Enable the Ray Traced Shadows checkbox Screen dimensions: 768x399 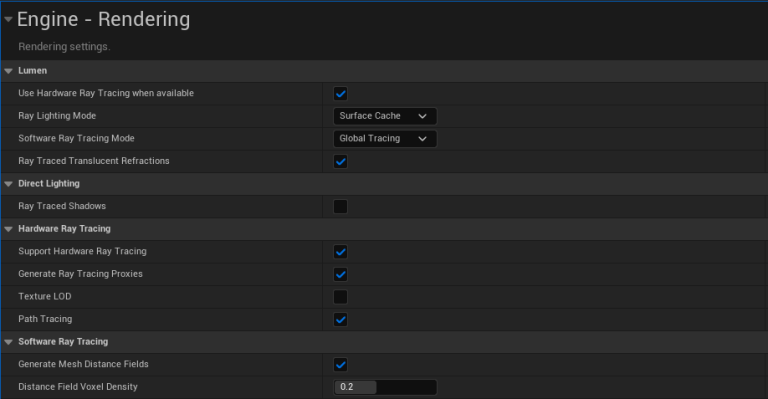340,206
